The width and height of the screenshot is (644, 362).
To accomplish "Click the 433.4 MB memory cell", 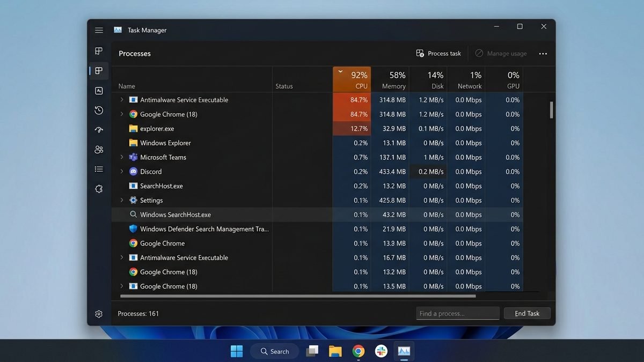I will pyautogui.click(x=390, y=172).
